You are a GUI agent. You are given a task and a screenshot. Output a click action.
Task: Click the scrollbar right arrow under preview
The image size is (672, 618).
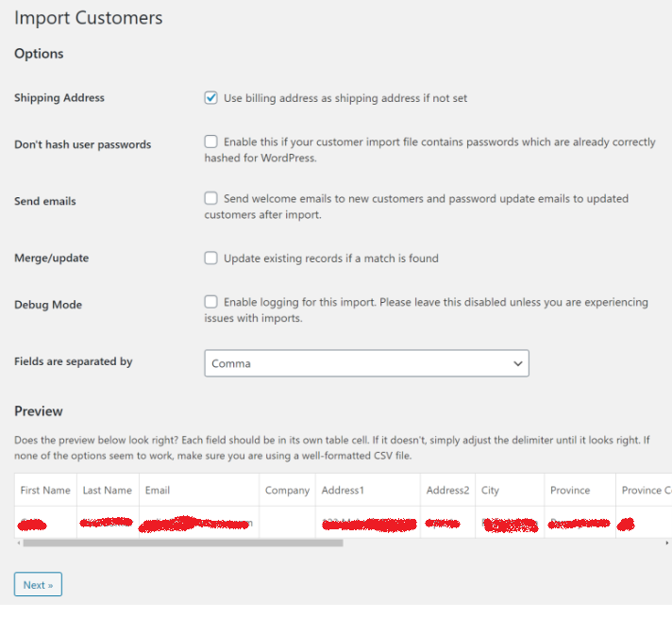pyautogui.click(x=667, y=543)
